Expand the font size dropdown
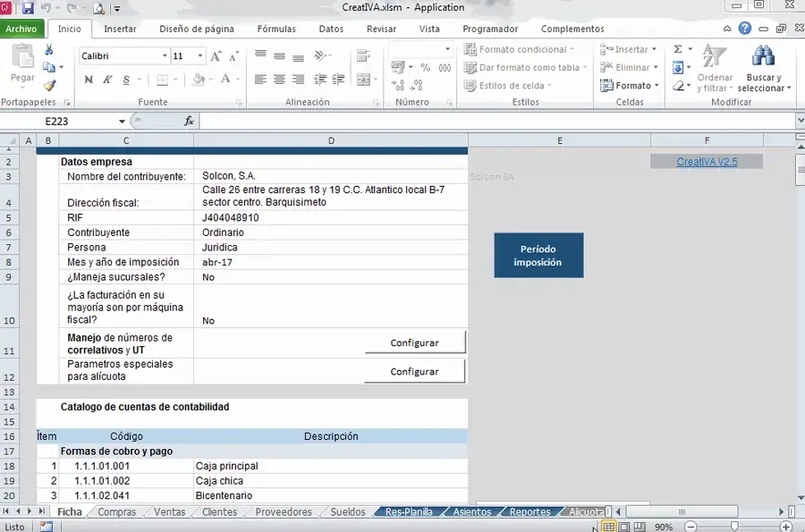 (199, 56)
